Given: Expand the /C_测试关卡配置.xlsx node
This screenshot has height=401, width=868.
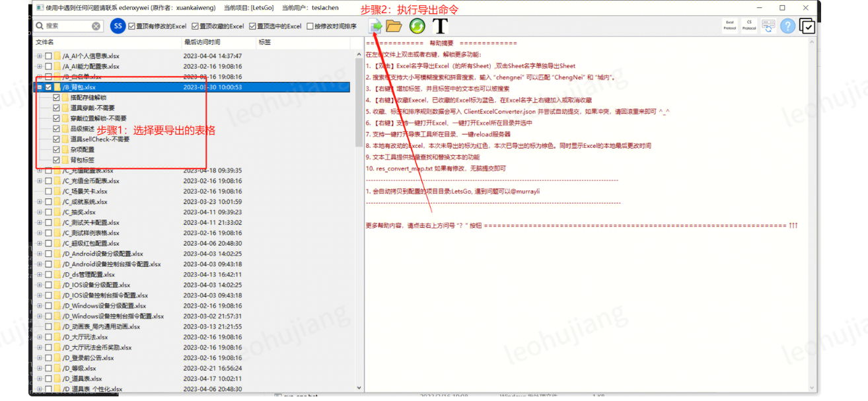Looking at the screenshot, I should (x=40, y=223).
